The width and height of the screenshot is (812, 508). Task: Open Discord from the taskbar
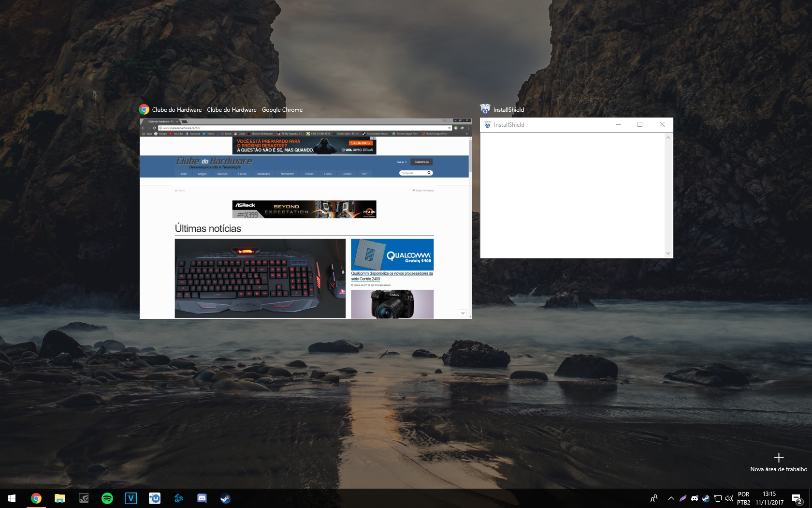(202, 498)
